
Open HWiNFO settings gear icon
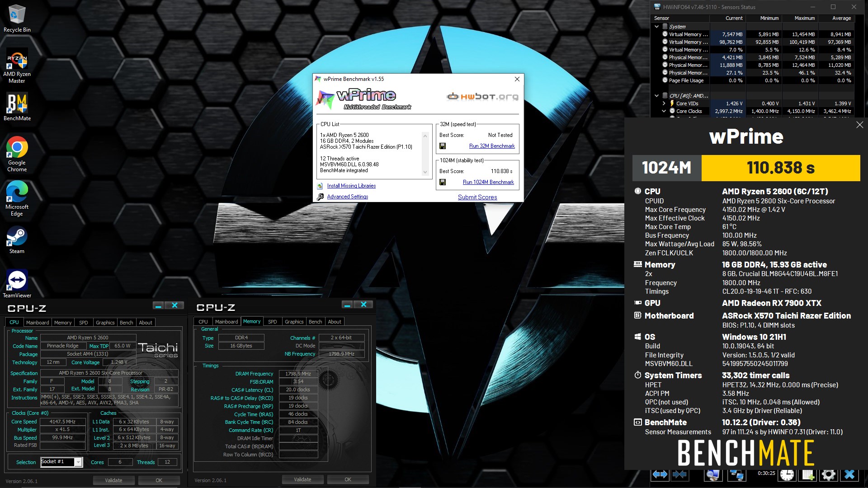point(828,474)
